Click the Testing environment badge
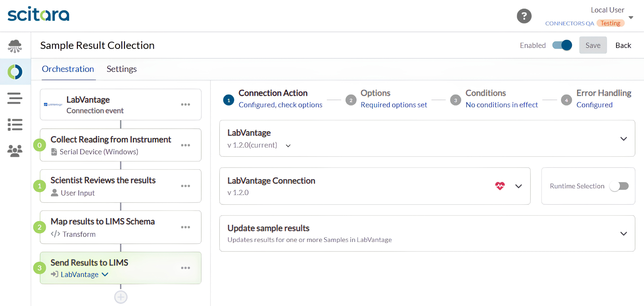 pos(610,23)
